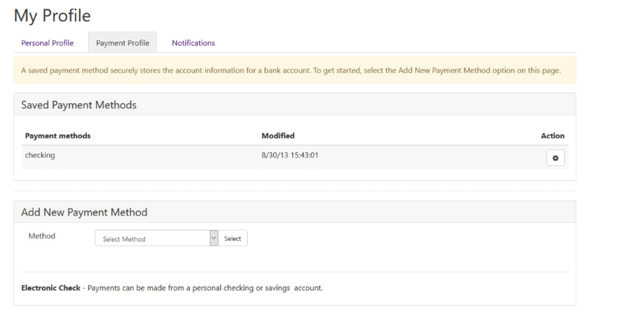Click the 8/30/13 15:43:01 modified date
Screen dimensions: 644x314
click(x=290, y=155)
